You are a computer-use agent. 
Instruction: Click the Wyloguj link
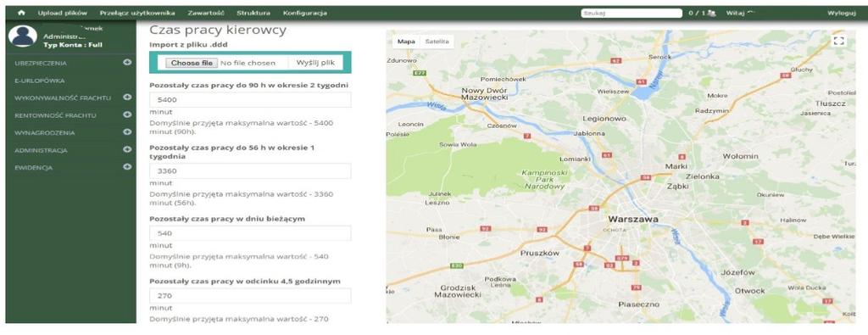842,13
